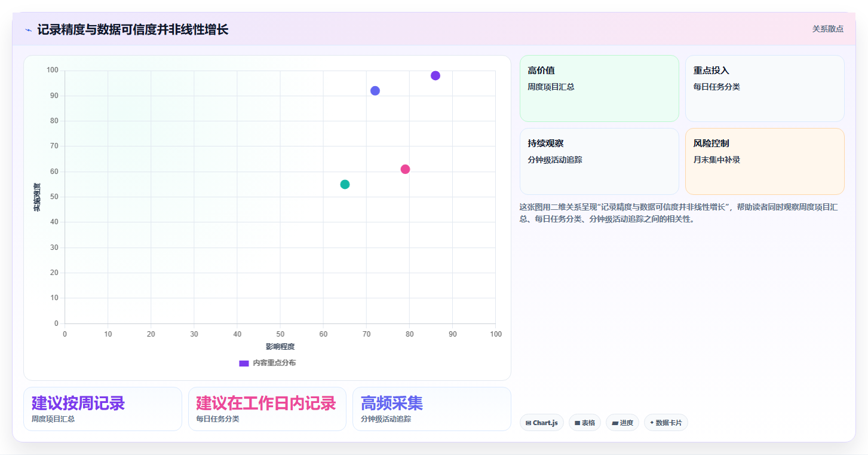Open the 风险控制 quadrant card

coord(765,161)
